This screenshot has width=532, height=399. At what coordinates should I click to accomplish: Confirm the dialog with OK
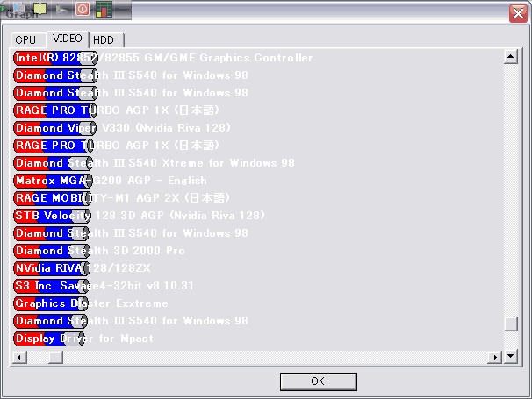pyautogui.click(x=319, y=381)
